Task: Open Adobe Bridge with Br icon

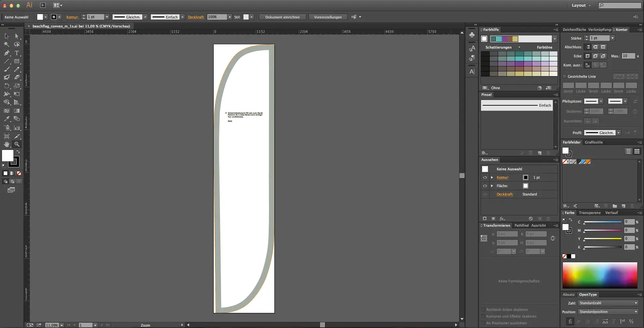Action: [43, 5]
